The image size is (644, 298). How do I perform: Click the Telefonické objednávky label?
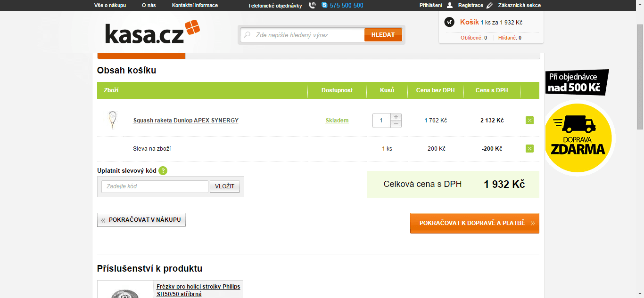[275, 6]
